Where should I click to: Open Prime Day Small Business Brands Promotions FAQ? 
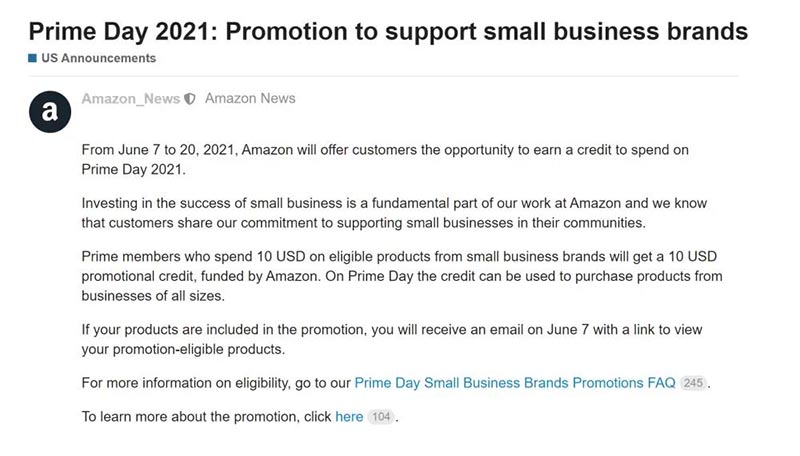(x=514, y=383)
